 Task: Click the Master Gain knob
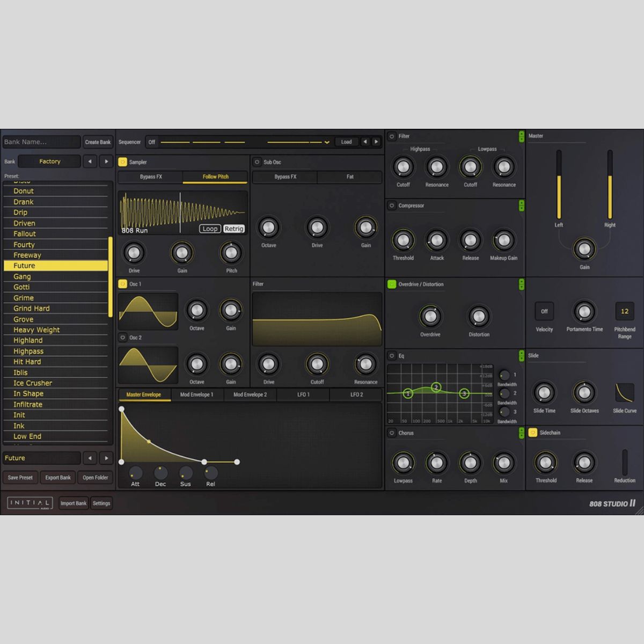click(x=584, y=249)
